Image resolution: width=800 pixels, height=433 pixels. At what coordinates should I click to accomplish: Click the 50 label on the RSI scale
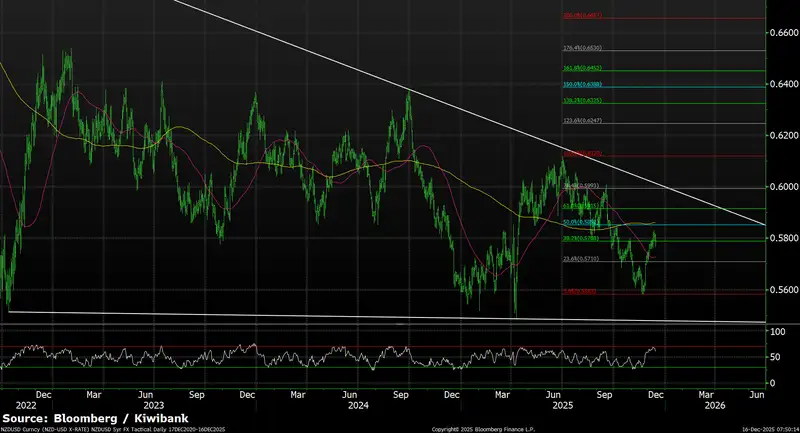(x=776, y=357)
